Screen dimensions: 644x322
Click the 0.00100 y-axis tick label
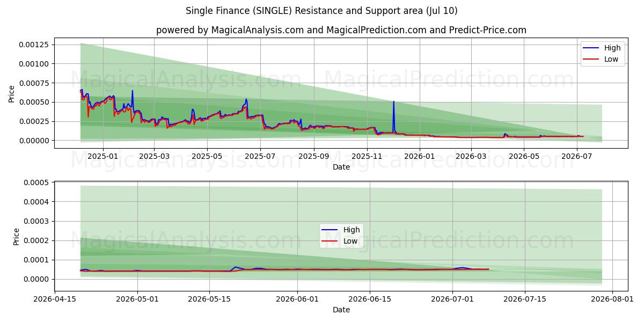(x=34, y=64)
